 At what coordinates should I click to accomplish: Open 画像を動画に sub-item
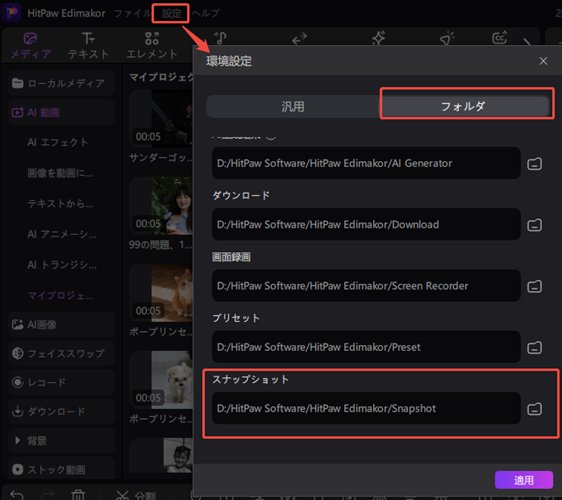[x=60, y=173]
